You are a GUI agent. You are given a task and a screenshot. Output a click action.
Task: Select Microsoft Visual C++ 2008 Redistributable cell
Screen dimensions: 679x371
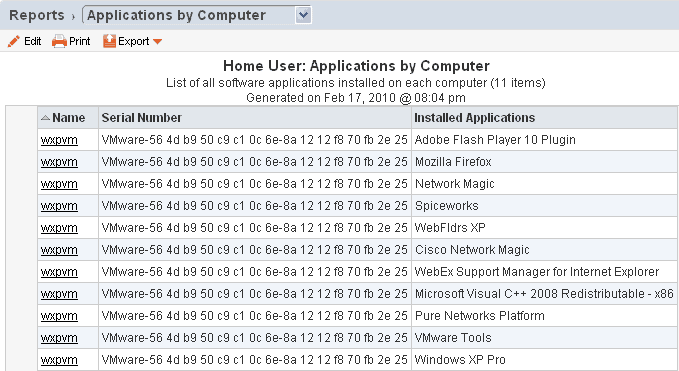pyautogui.click(x=544, y=294)
